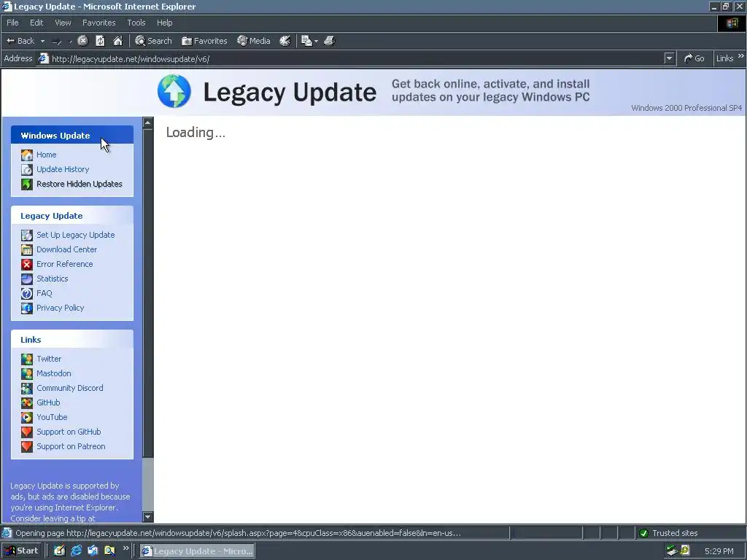Click the Home sidebar link
Image resolution: width=747 pixels, height=560 pixels.
tap(46, 155)
